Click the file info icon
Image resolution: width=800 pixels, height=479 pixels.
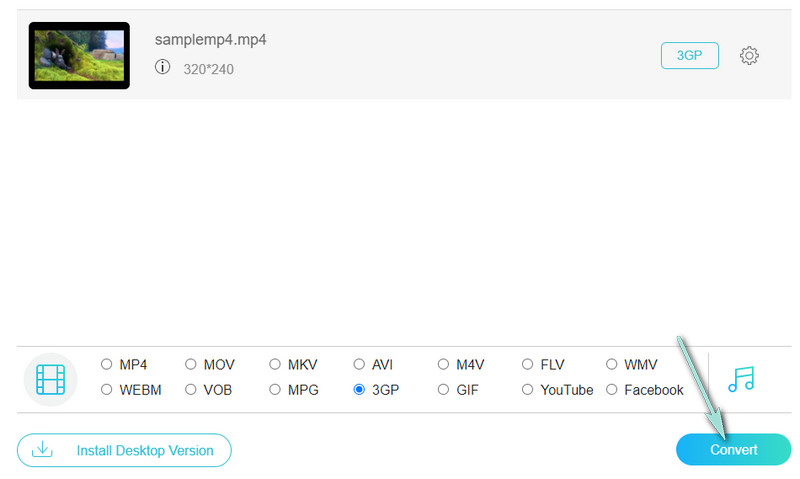[163, 68]
